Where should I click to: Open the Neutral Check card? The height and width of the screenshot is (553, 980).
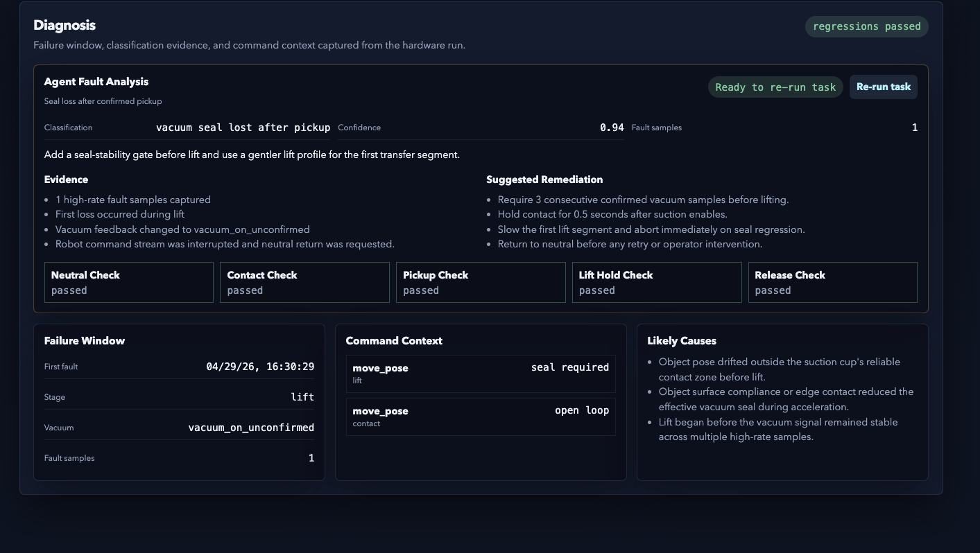(128, 282)
